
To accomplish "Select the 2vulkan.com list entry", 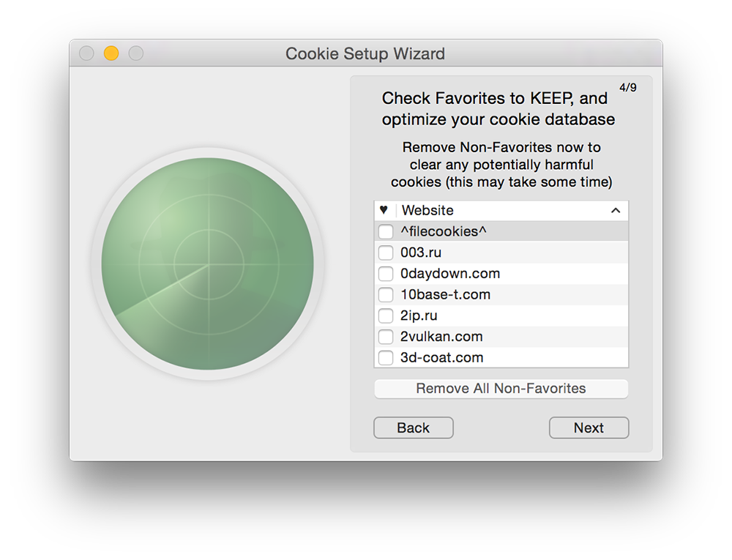I will [x=441, y=337].
